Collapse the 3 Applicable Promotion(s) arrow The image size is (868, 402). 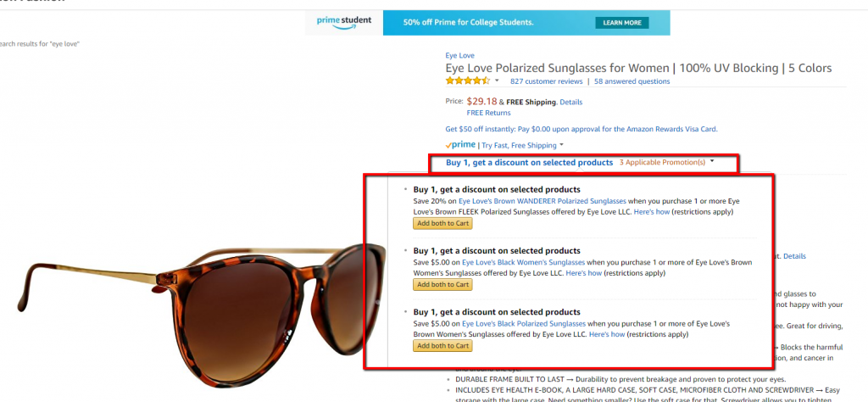pyautogui.click(x=712, y=162)
